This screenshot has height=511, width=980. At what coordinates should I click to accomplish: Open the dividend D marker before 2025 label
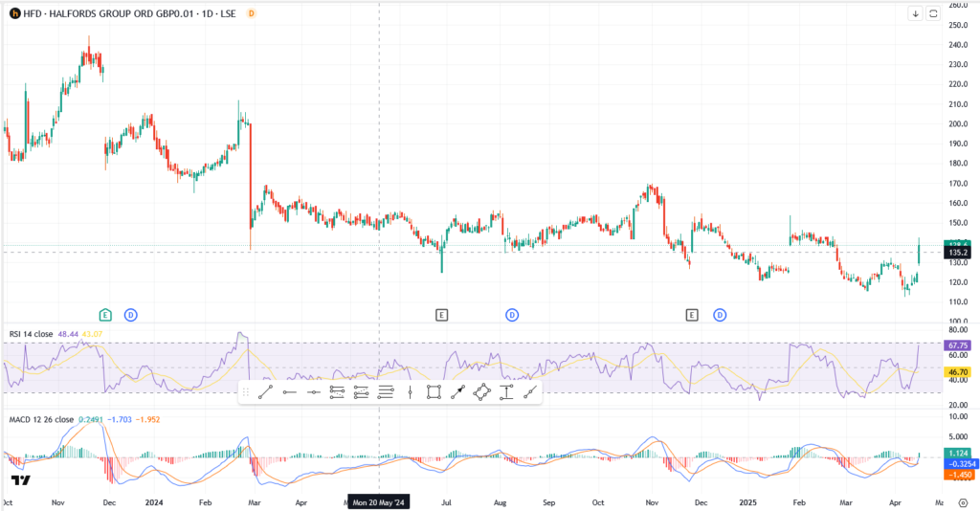(720, 315)
